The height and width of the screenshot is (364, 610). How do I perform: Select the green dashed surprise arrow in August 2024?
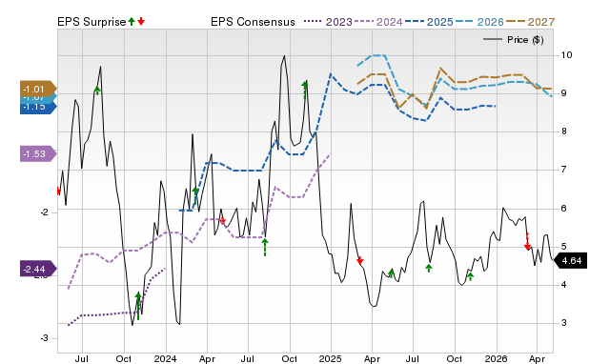point(265,248)
